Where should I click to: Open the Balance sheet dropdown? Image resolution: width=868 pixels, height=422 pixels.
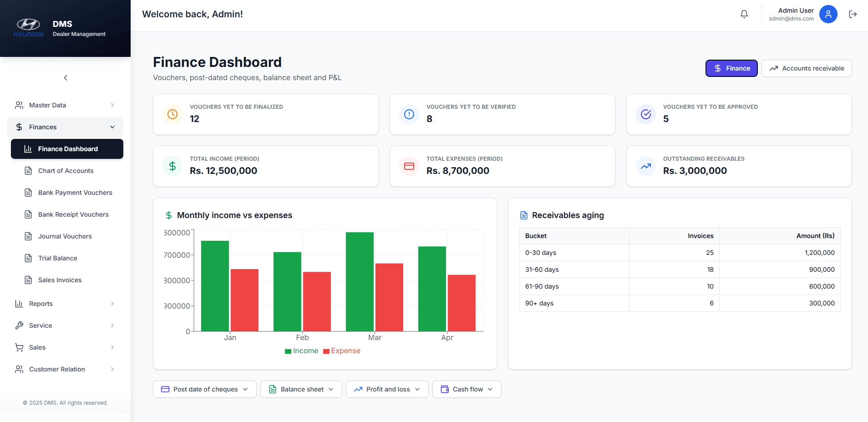tap(301, 389)
